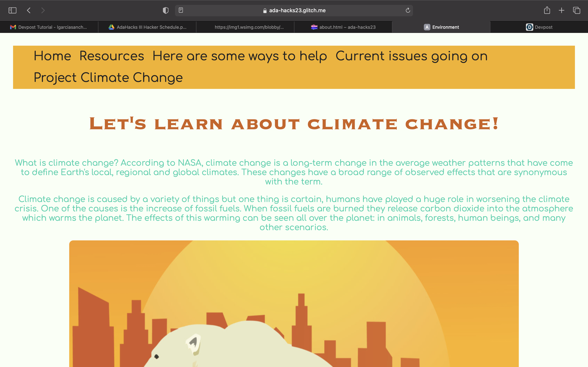This screenshot has height=367, width=588.
Task: Show tab overview icon
Action: click(x=577, y=10)
